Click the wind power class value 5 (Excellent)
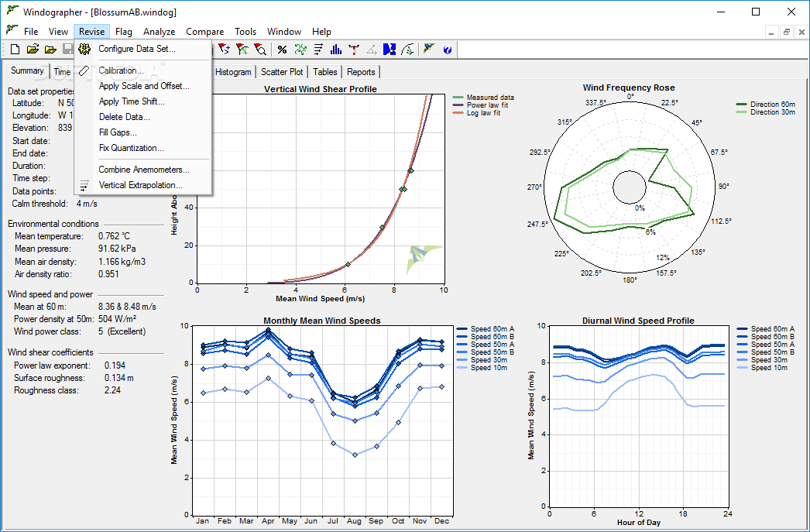Viewport: 810px width, 532px height. tap(122, 331)
